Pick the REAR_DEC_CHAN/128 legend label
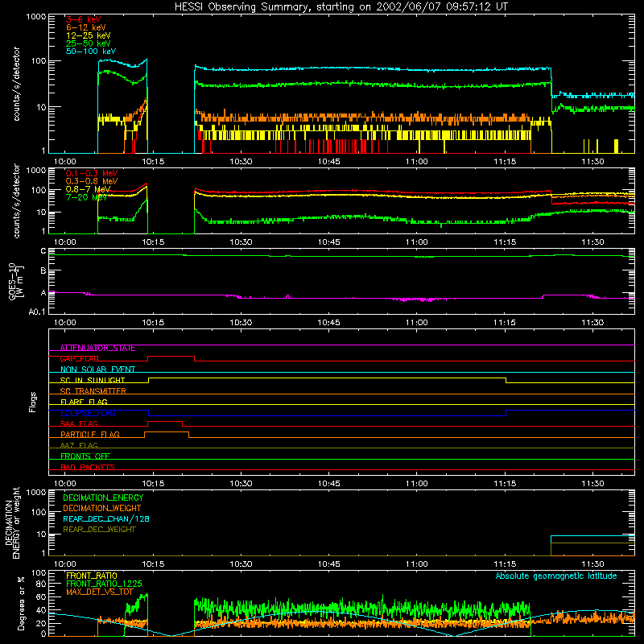 [106, 518]
